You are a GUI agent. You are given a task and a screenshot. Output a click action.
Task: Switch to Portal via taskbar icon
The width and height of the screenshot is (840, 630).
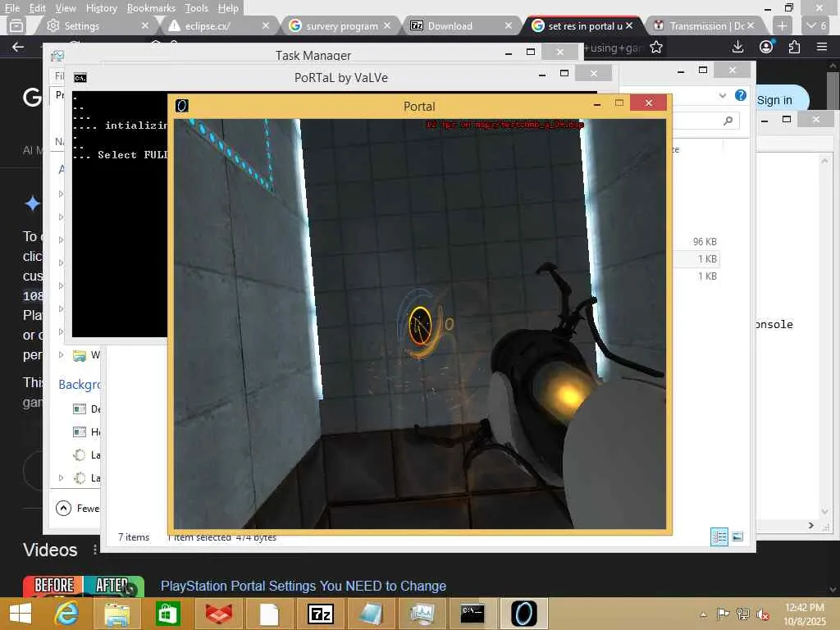click(523, 614)
